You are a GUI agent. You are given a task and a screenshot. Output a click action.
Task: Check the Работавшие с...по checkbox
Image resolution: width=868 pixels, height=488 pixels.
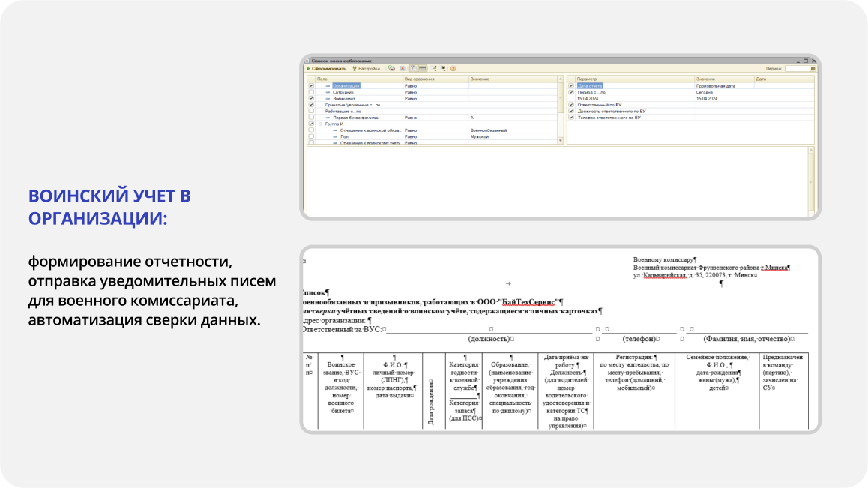pyautogui.click(x=311, y=112)
